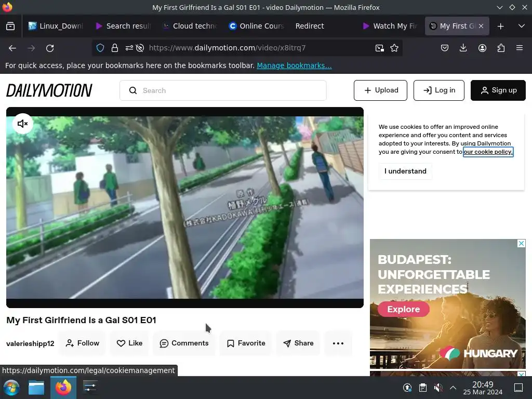Close the My First G tab
Image resolution: width=532 pixels, height=399 pixels.
coord(481,26)
